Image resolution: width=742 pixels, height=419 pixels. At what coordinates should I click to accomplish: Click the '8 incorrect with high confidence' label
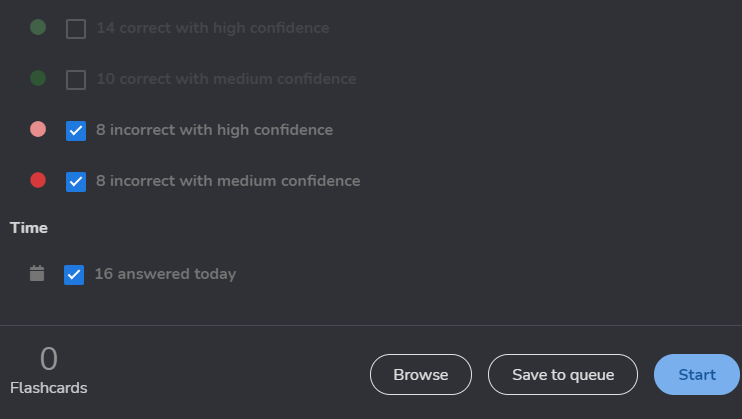click(214, 129)
